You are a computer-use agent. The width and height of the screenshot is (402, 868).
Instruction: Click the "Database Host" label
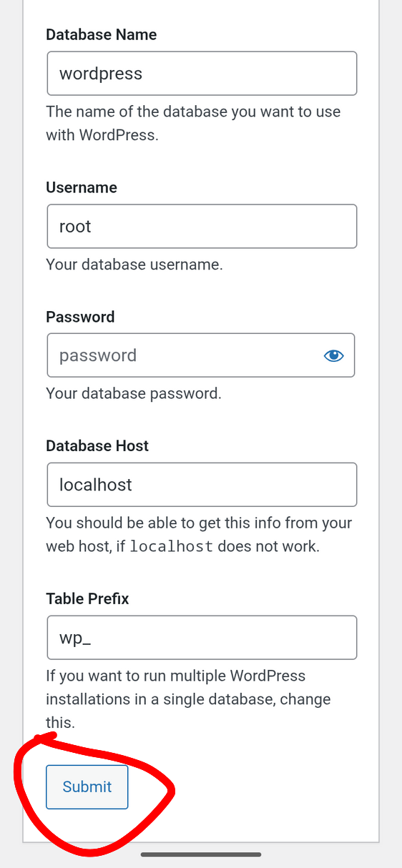pyautogui.click(x=97, y=445)
